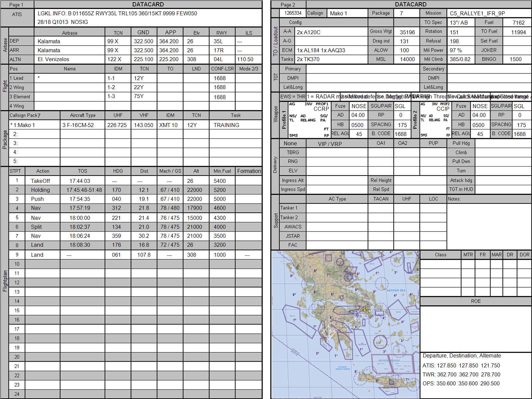Viewport: 532px width, 399px height.
Task: Click the Page 1 label
Action: 17,5
